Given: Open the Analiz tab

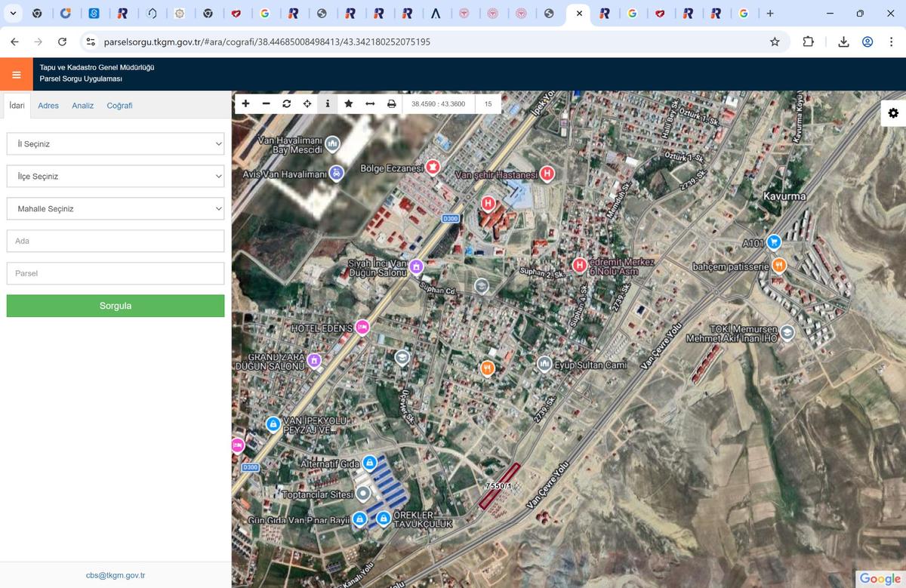Looking at the screenshot, I should 83,106.
